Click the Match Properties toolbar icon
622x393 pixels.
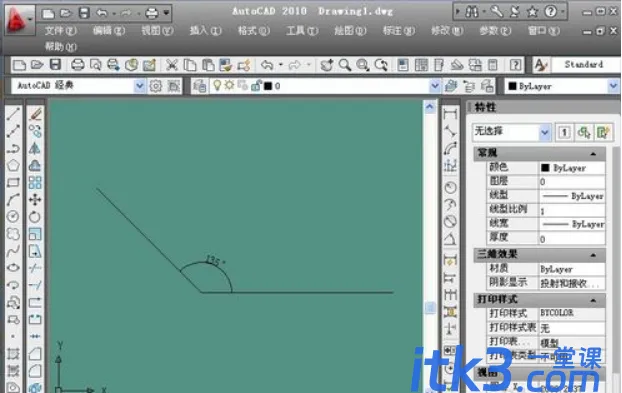point(244,65)
